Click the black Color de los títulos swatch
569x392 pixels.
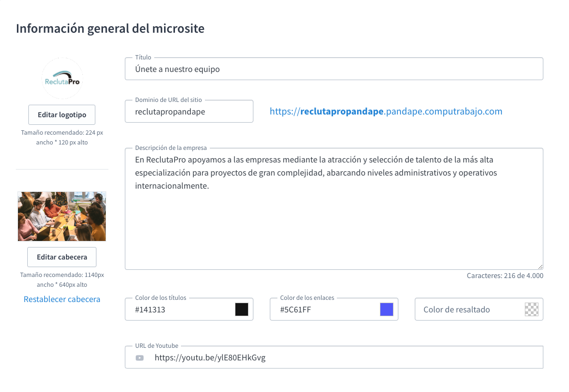pos(240,309)
